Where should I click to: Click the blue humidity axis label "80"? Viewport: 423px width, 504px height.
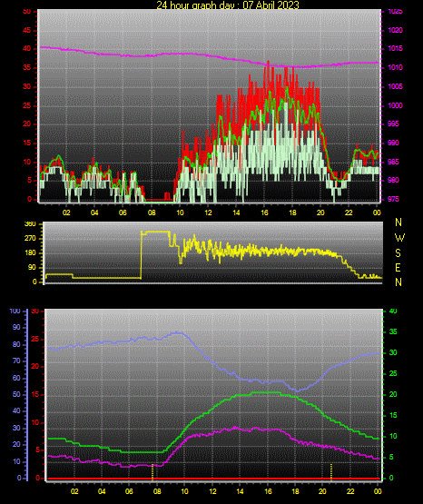pos(16,344)
